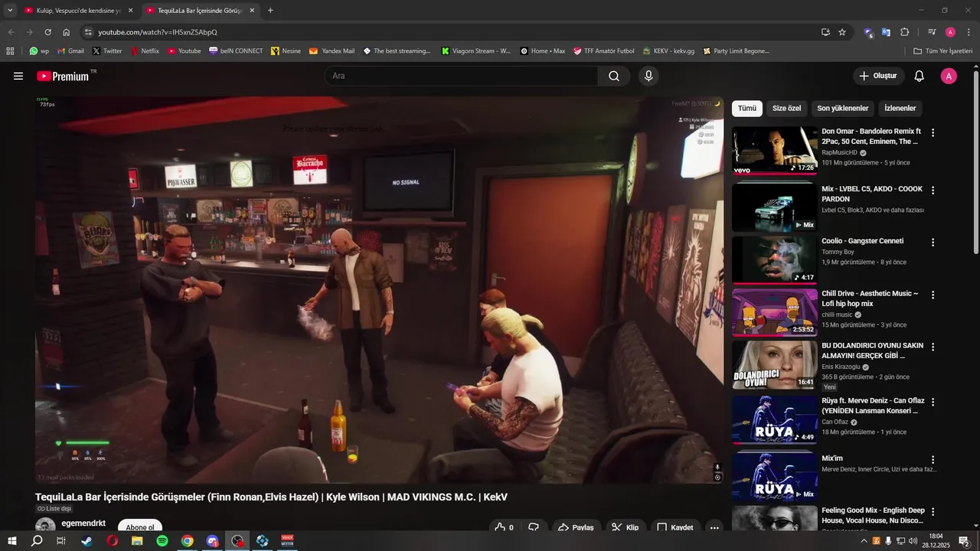The width and height of the screenshot is (980, 551).
Task: Open more actions ellipsis under video
Action: (714, 527)
